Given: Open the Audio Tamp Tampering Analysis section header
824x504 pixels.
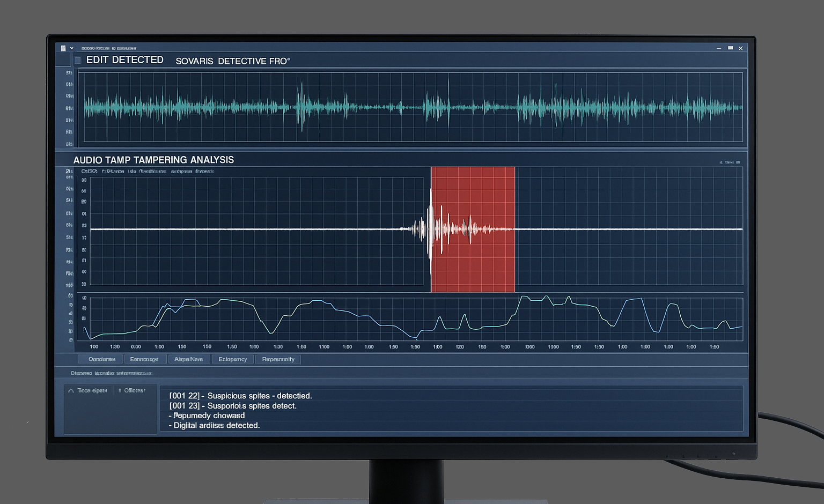Looking at the screenshot, I should coord(152,160).
